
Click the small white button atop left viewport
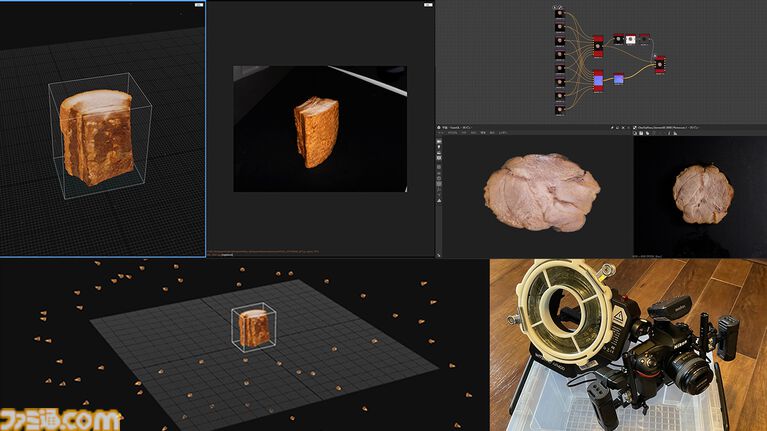199,4
